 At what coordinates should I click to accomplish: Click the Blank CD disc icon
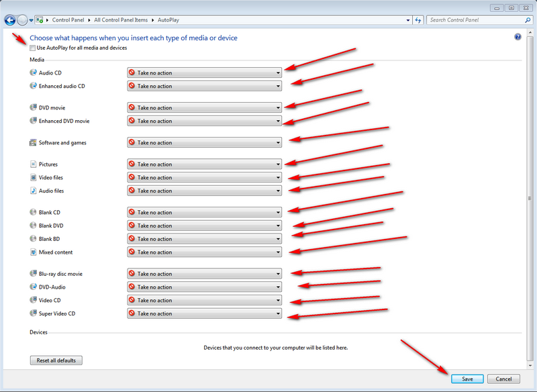tap(33, 212)
